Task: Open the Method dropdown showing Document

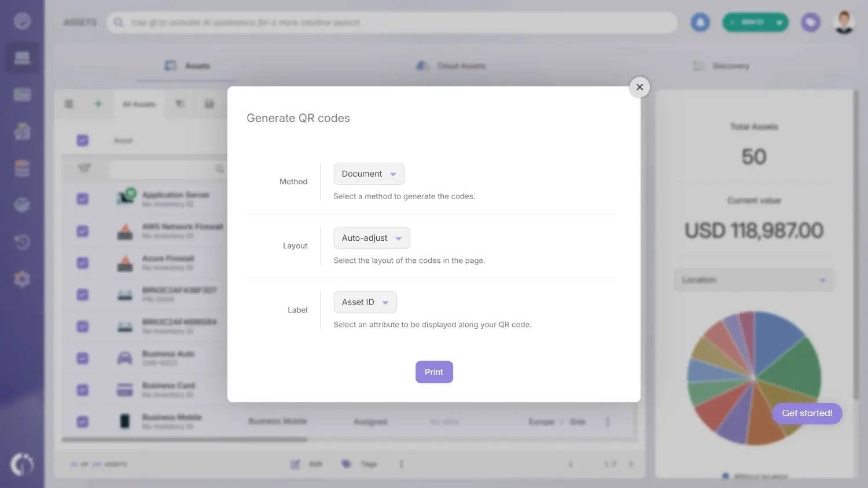Action: click(369, 174)
